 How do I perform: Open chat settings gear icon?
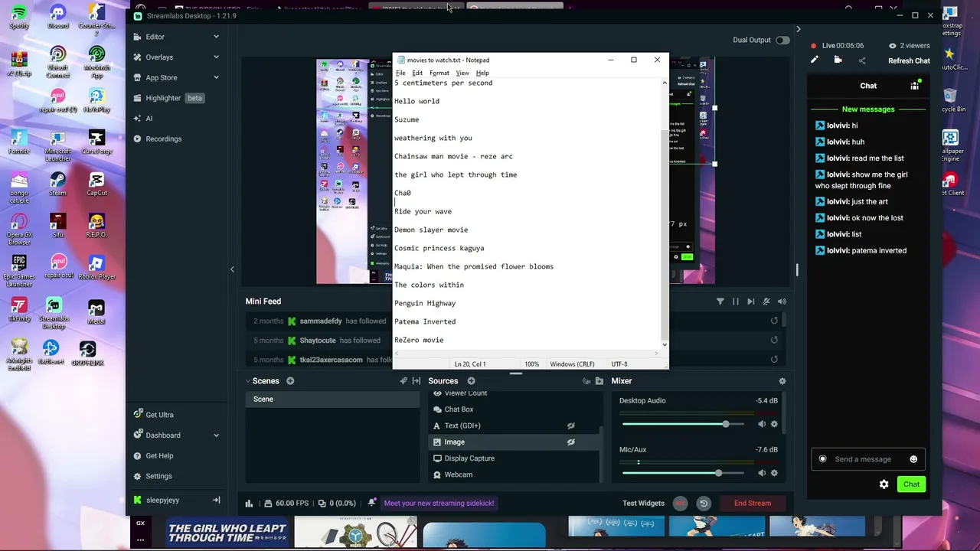coord(884,484)
